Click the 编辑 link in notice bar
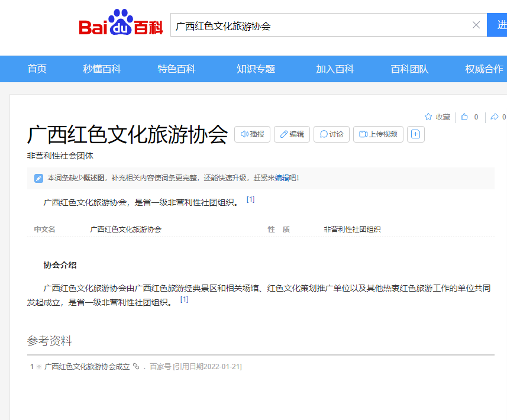 click(282, 178)
